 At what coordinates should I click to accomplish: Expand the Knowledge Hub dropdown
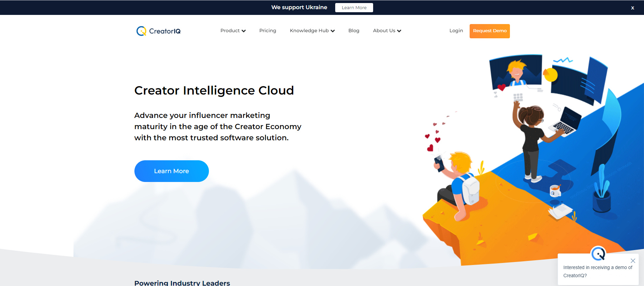point(312,30)
